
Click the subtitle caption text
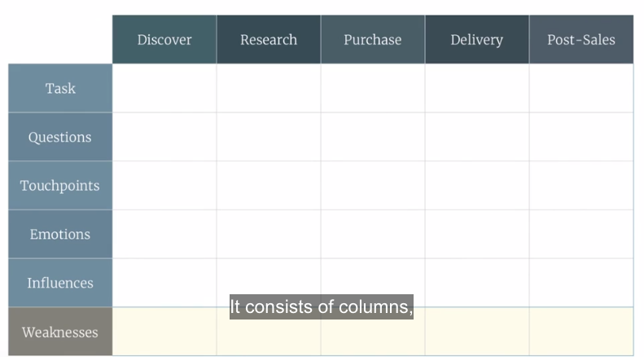pyautogui.click(x=322, y=307)
